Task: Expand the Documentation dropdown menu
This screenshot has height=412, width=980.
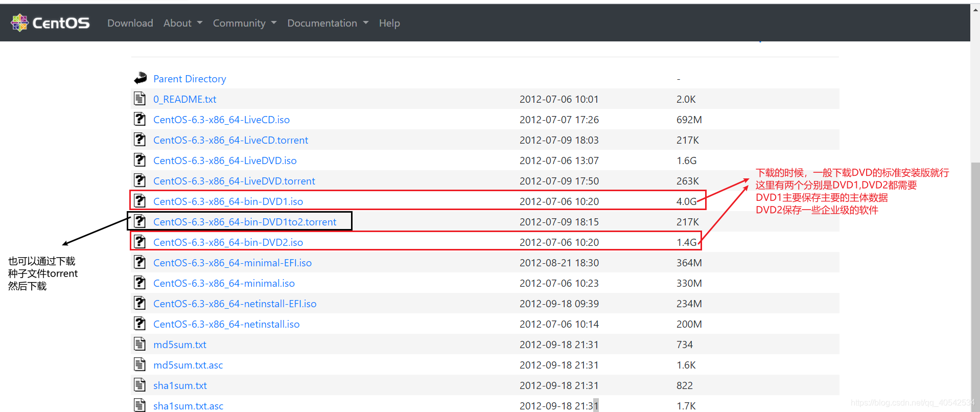Action: click(x=328, y=23)
